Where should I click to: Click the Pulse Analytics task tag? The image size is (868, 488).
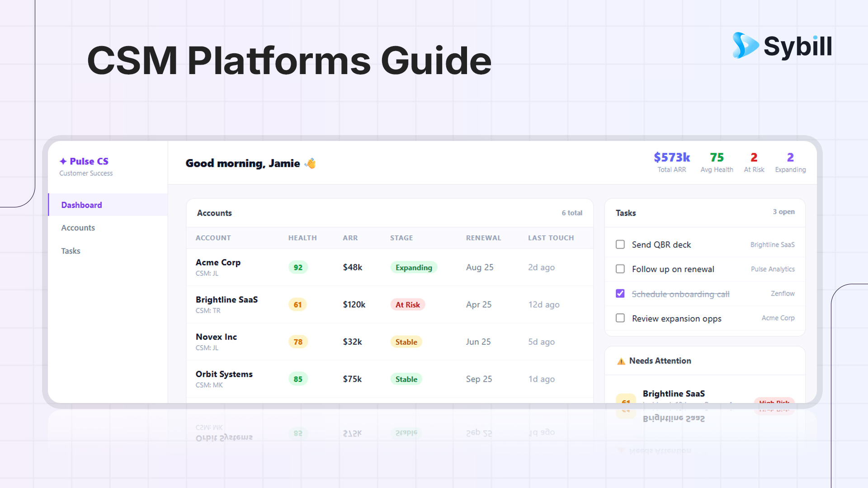[x=773, y=269]
